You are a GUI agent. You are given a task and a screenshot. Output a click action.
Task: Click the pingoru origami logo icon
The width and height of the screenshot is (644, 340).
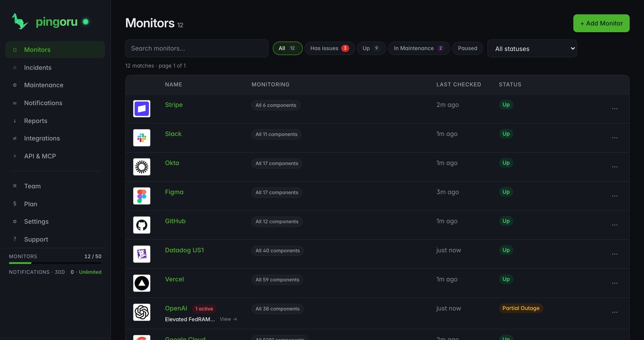pyautogui.click(x=20, y=21)
